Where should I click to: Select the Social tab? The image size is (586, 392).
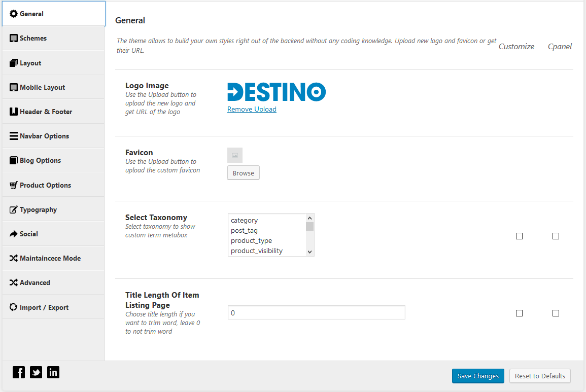pyautogui.click(x=53, y=234)
